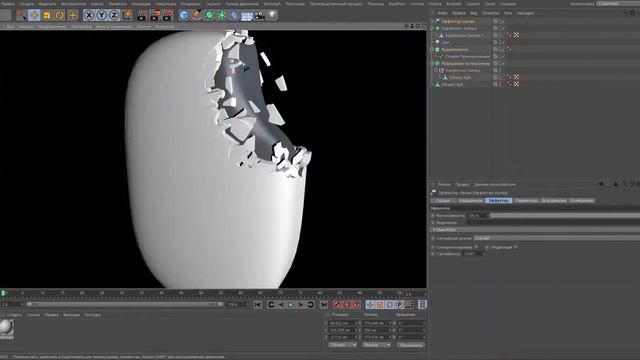Image resolution: width=640 pixels, height=360 pixels.
Task: Adjust the strength slider in the Effector panel
Action: coord(565,215)
